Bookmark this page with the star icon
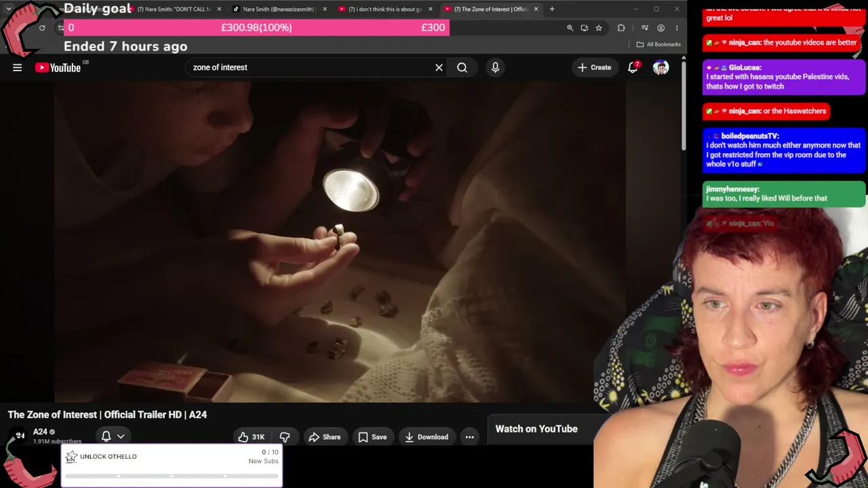This screenshot has height=488, width=868. [599, 28]
